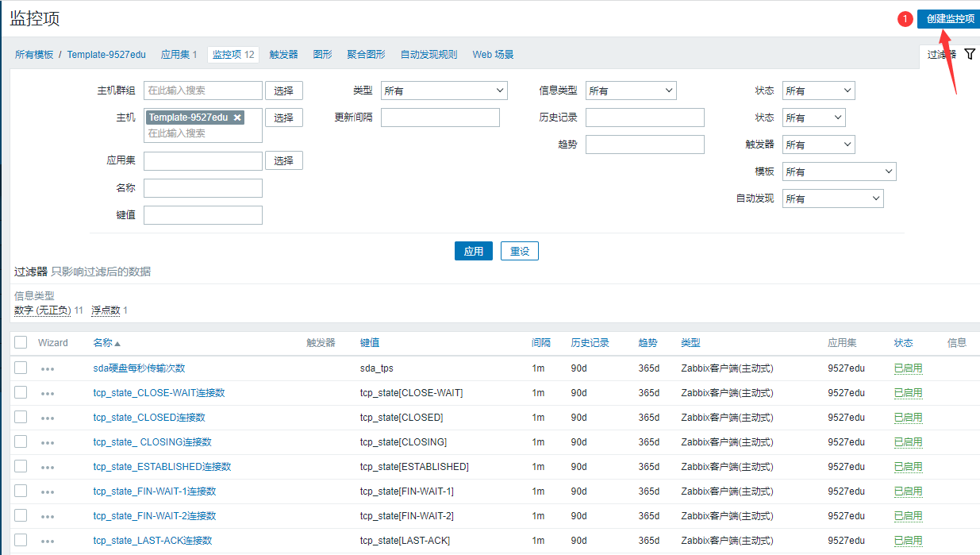Switch to 应用集 tab

tap(179, 55)
